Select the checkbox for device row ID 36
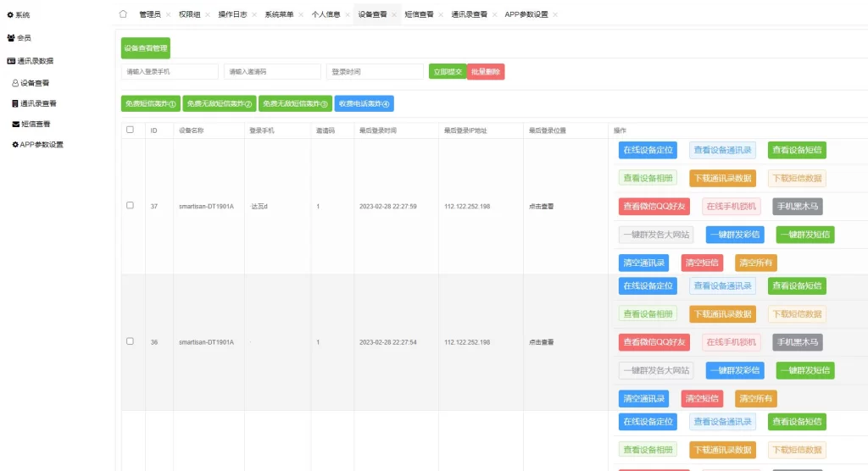This screenshot has width=868, height=471. point(130,341)
